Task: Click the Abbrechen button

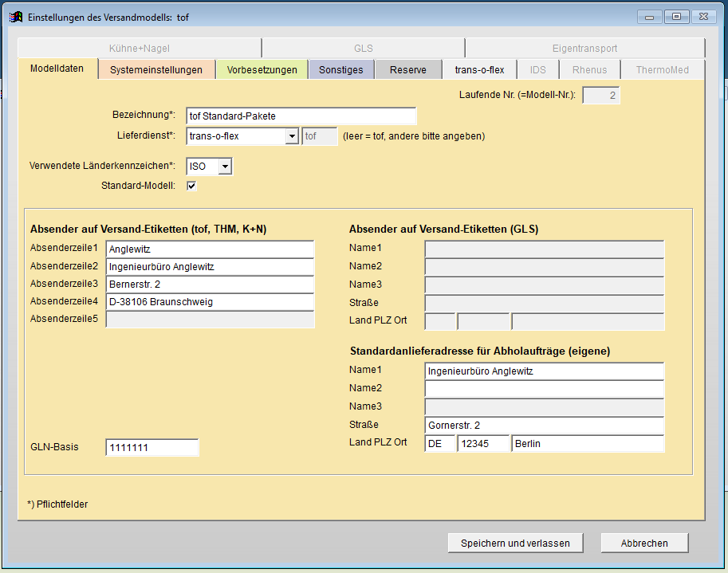Action: [644, 543]
